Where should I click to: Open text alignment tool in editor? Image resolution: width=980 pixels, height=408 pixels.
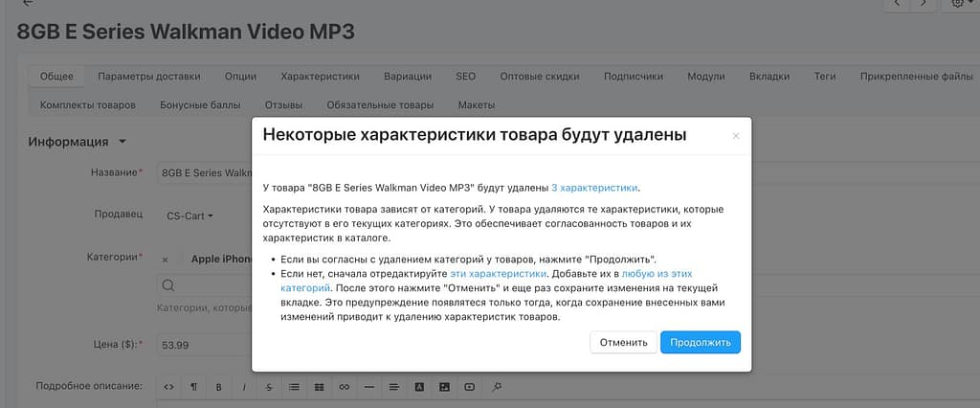pyautogui.click(x=393, y=387)
